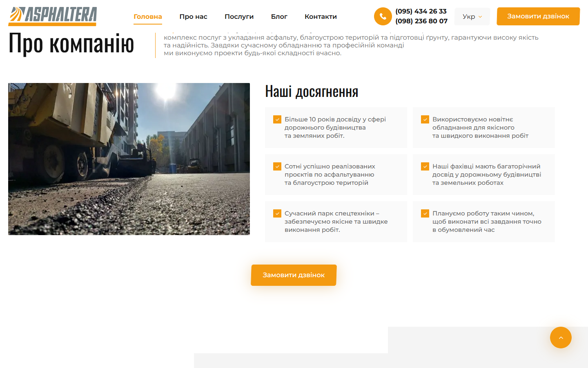
Task: Click header 'Замовити дзвінок' button
Action: pyautogui.click(x=538, y=16)
